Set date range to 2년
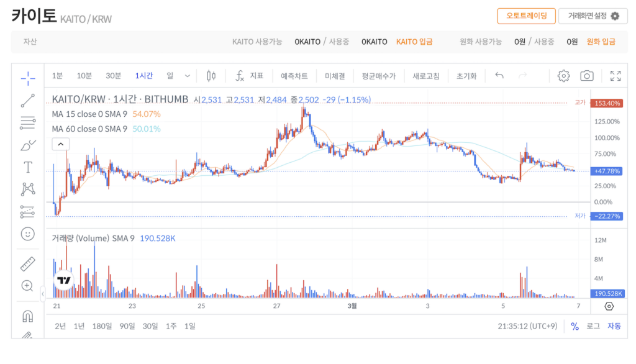This screenshot has width=636, height=364. point(60,326)
